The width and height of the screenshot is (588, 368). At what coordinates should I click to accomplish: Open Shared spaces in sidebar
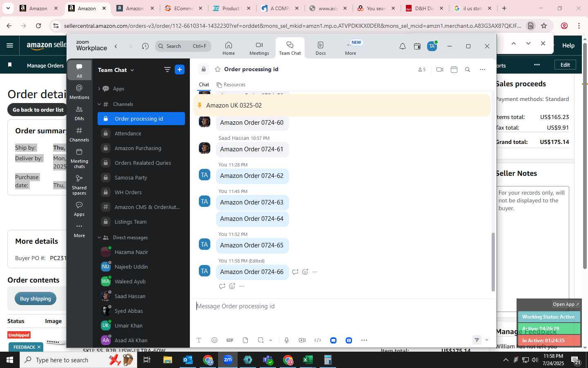pyautogui.click(x=79, y=185)
